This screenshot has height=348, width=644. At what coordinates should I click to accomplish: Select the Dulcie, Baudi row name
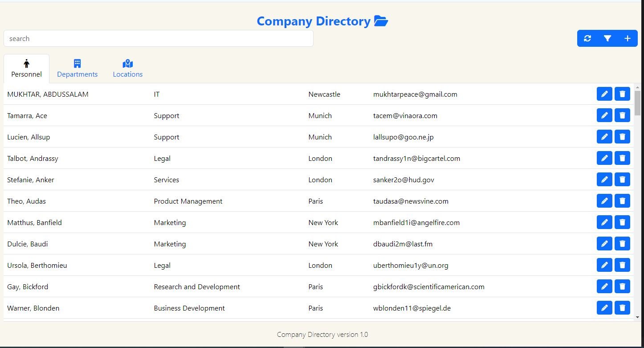[28, 244]
